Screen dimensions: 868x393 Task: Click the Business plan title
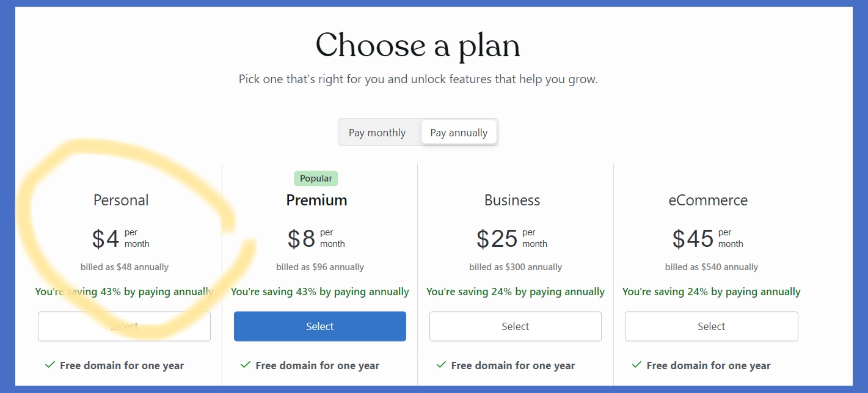click(x=512, y=200)
